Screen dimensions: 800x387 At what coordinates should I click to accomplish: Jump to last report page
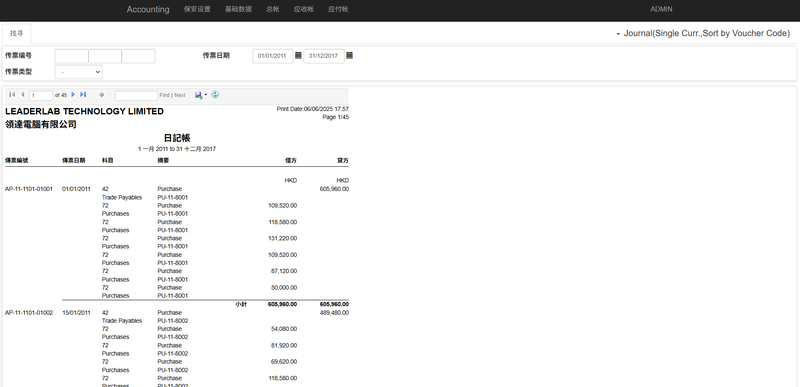point(83,94)
